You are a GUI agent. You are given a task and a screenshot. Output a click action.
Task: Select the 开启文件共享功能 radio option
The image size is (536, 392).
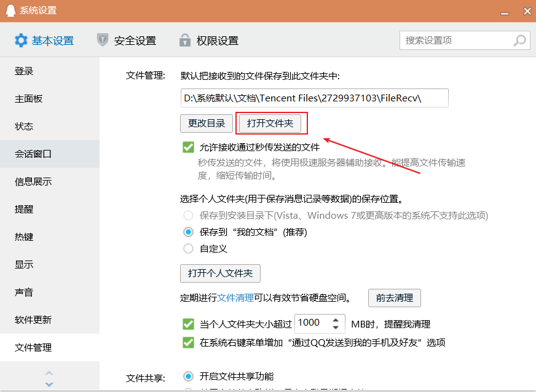[188, 376]
